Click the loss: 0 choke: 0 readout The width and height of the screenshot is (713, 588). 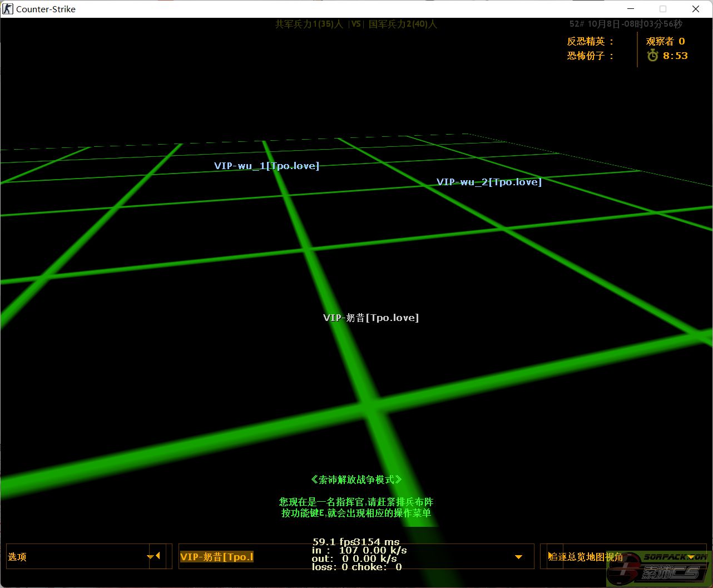(x=356, y=567)
